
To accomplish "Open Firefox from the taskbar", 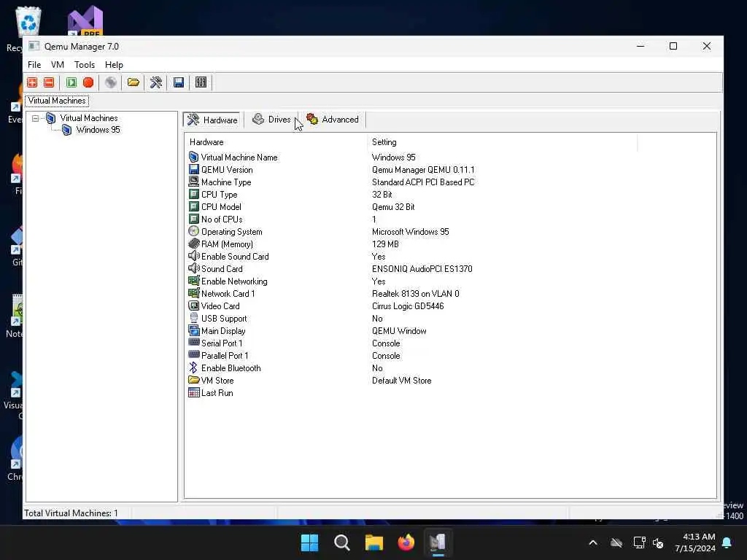I will tap(406, 542).
